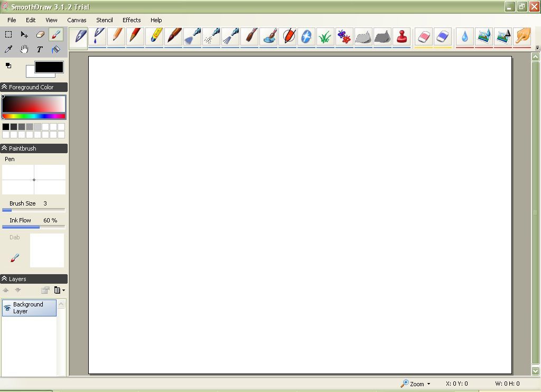Open the Stencil menu
Viewport: 541px width, 392px height.
coord(104,20)
